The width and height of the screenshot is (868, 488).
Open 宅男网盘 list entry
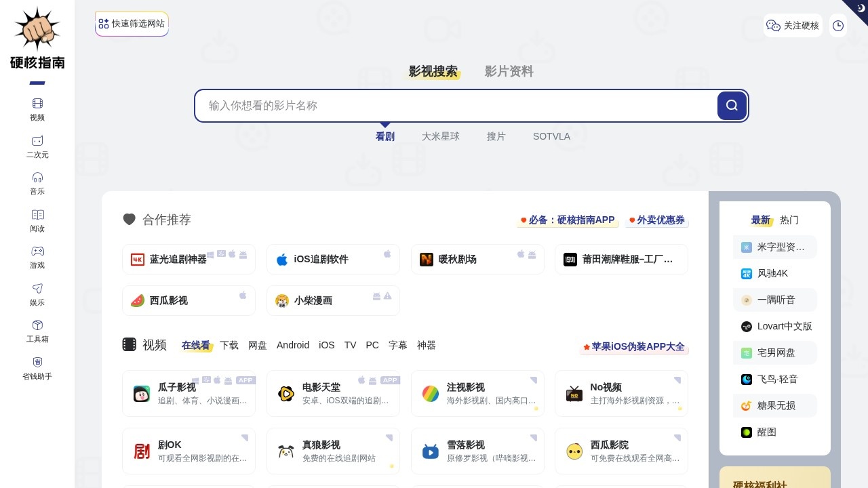775,353
